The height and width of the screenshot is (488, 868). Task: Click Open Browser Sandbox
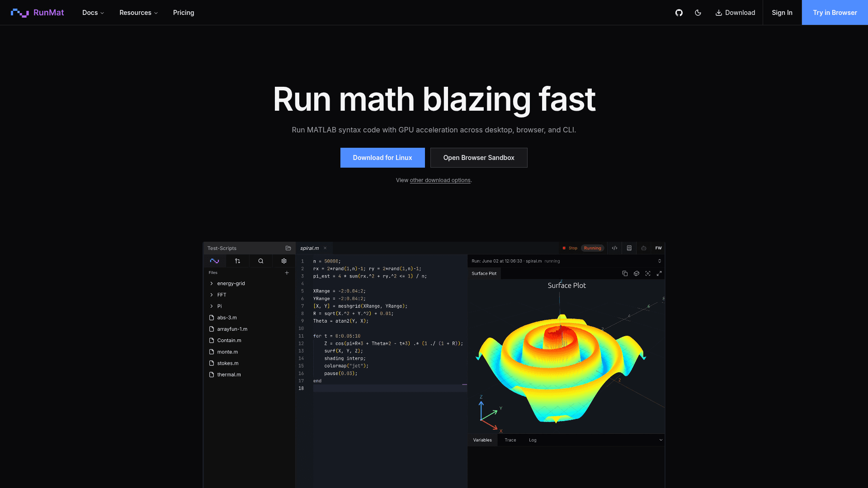(x=479, y=158)
